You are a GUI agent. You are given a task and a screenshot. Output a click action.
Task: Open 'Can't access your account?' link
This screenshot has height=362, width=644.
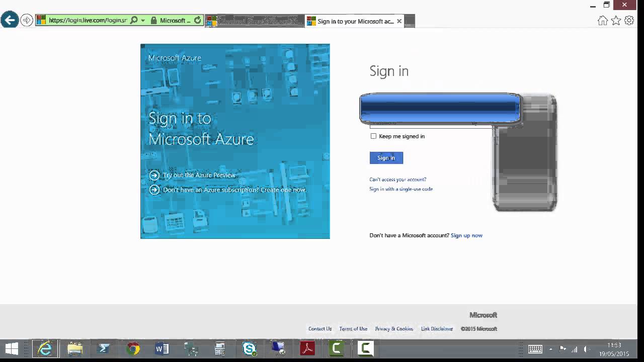click(x=397, y=179)
